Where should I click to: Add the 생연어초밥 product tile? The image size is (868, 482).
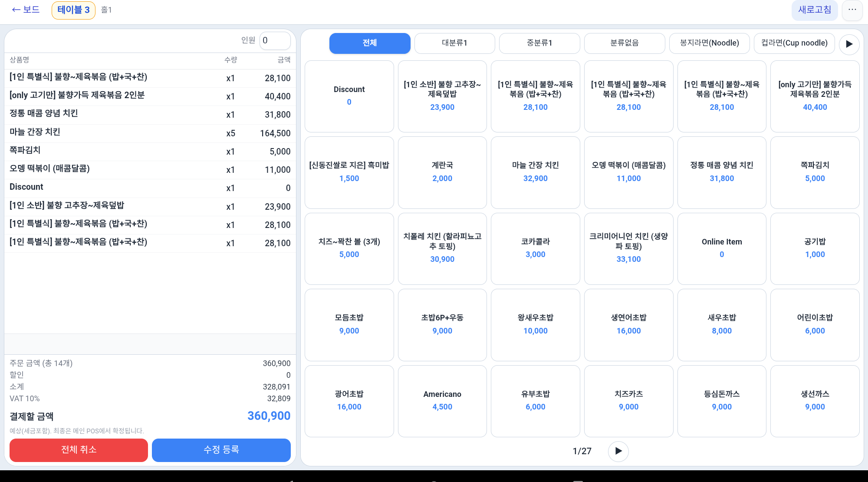628,325
